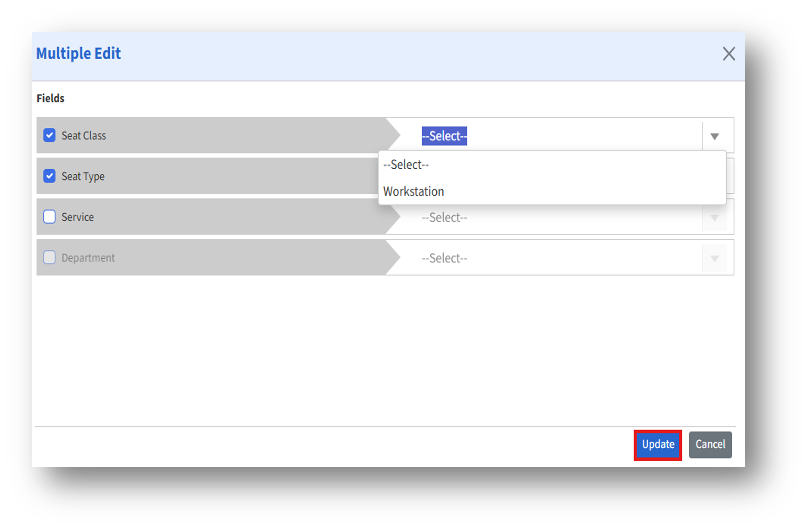
Task: Collapse the Seat Class dropdown arrow
Action: pyautogui.click(x=715, y=136)
